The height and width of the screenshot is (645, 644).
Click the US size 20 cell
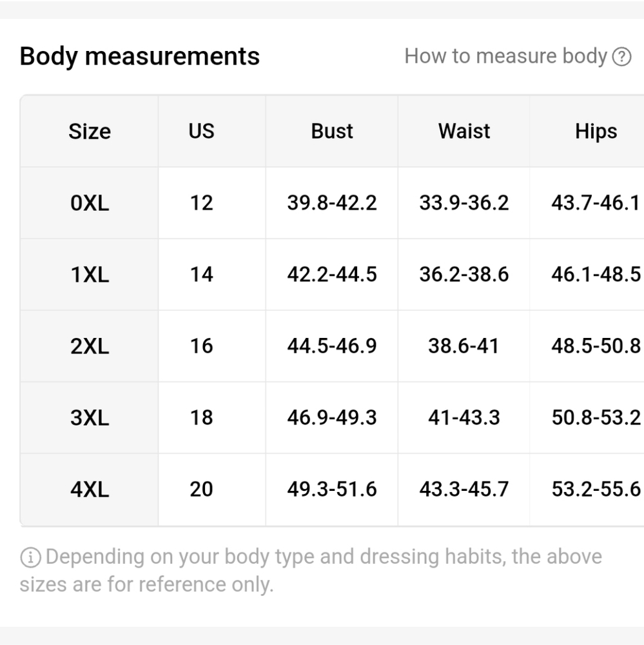tap(202, 489)
